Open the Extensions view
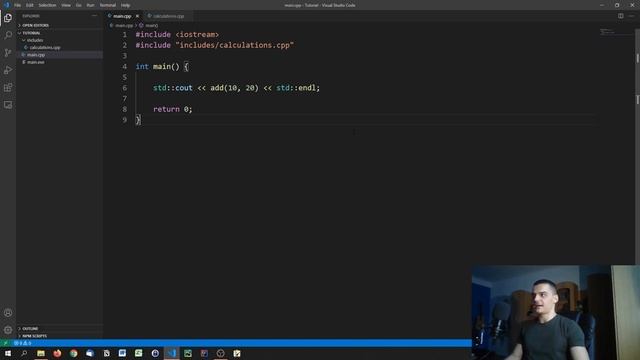The height and width of the screenshot is (360, 640). tap(8, 87)
